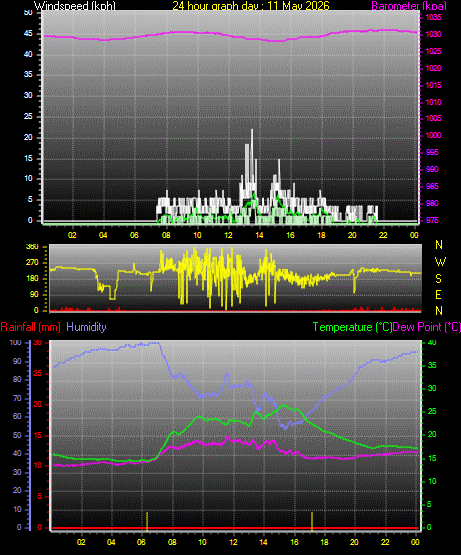
Task: Click the yellow marker near hour 17
Action: tap(312, 521)
